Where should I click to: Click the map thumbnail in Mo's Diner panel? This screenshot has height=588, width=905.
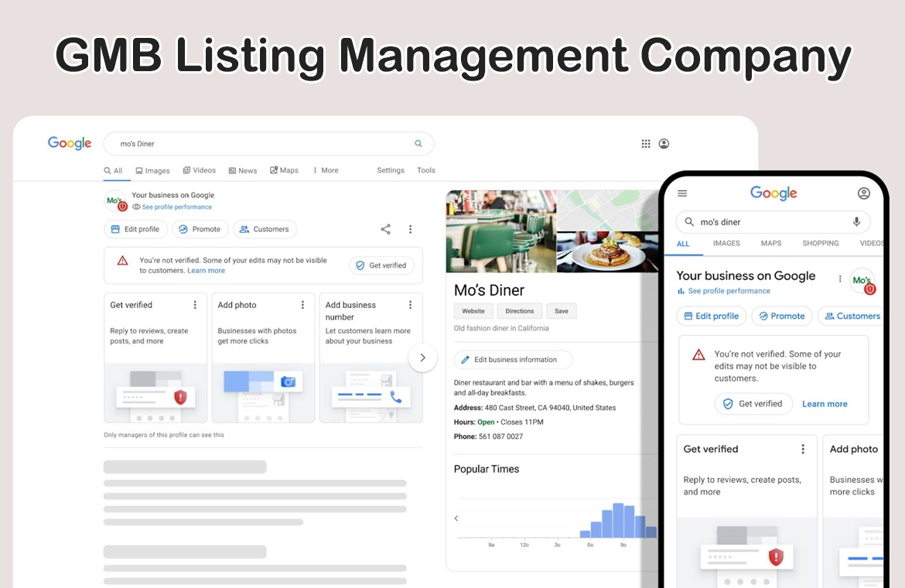607,210
